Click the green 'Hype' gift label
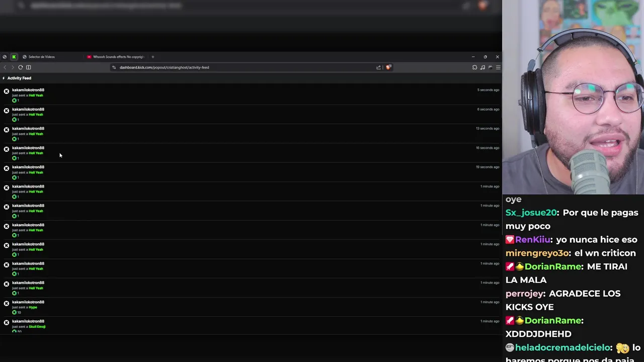644x362 pixels. tap(33, 307)
